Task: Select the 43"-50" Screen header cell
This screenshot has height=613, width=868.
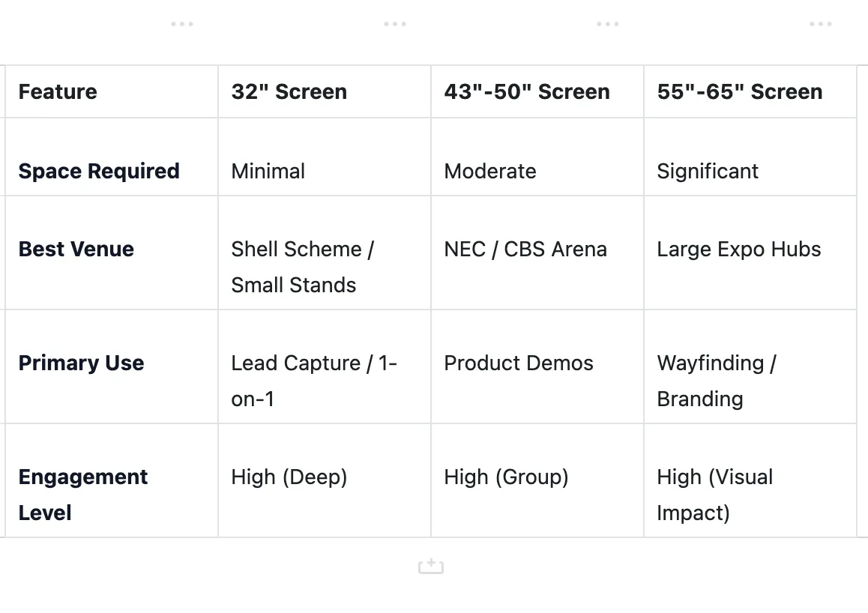Action: pyautogui.click(x=527, y=92)
